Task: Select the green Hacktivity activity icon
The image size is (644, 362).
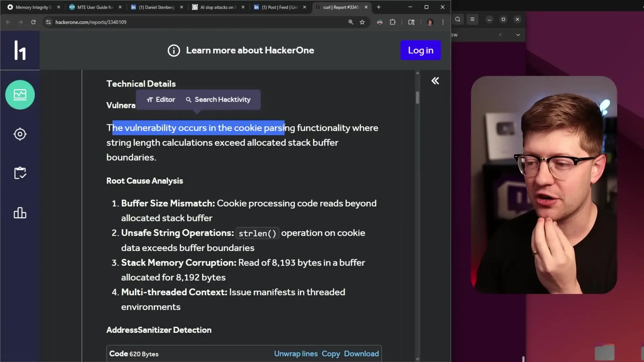Action: pos(20,95)
